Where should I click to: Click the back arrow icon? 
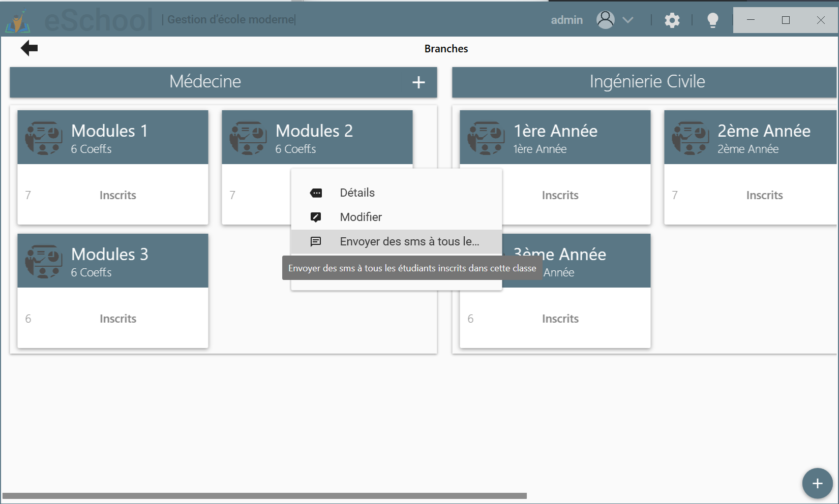(29, 48)
